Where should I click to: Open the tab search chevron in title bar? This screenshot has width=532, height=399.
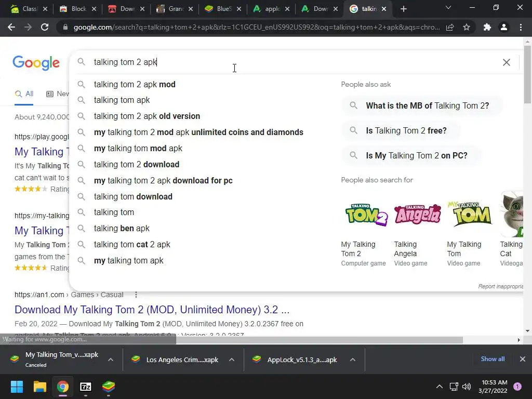[x=448, y=7]
